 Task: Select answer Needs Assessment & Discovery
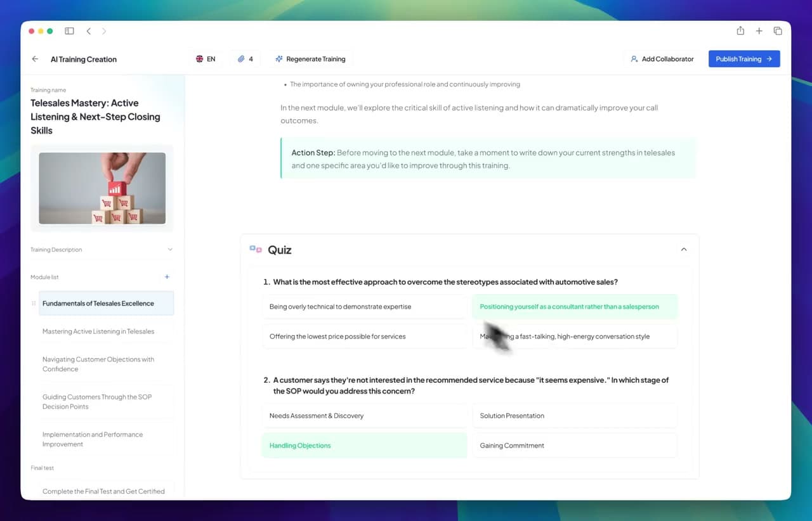[364, 416]
